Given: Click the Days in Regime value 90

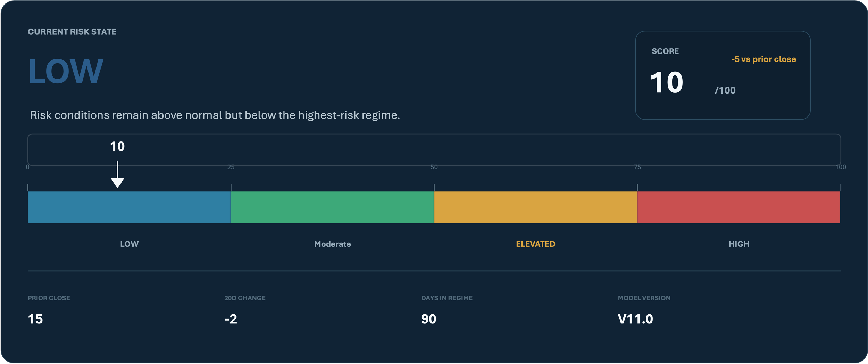Looking at the screenshot, I should (x=428, y=319).
